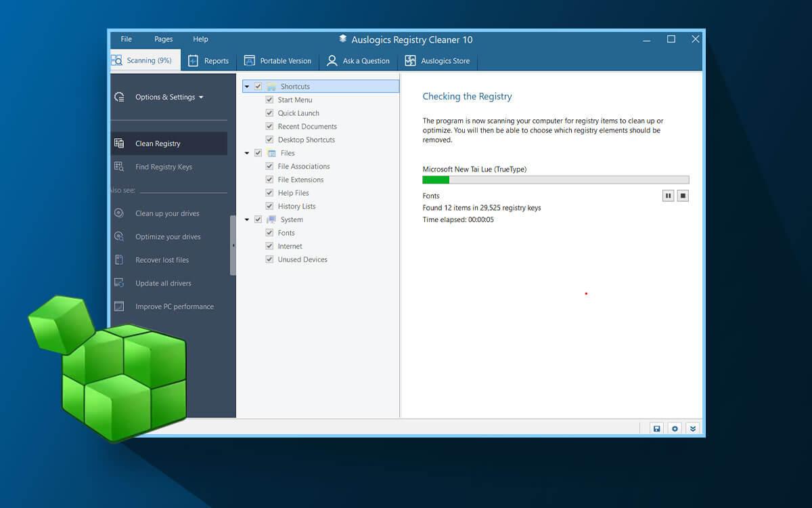The height and width of the screenshot is (508, 812).
Task: Pause the registry scan
Action: click(668, 196)
